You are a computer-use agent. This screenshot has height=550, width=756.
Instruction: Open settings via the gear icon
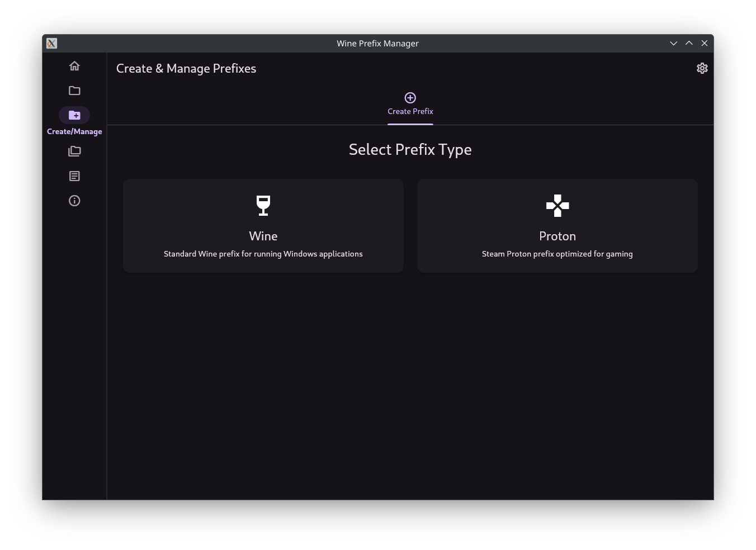click(x=702, y=68)
